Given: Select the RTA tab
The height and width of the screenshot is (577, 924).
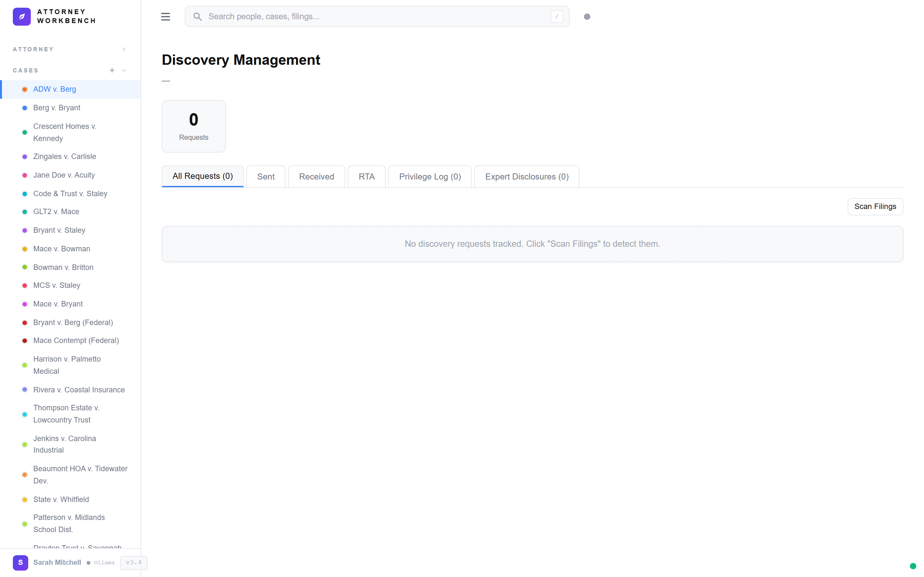Looking at the screenshot, I should coord(366,176).
